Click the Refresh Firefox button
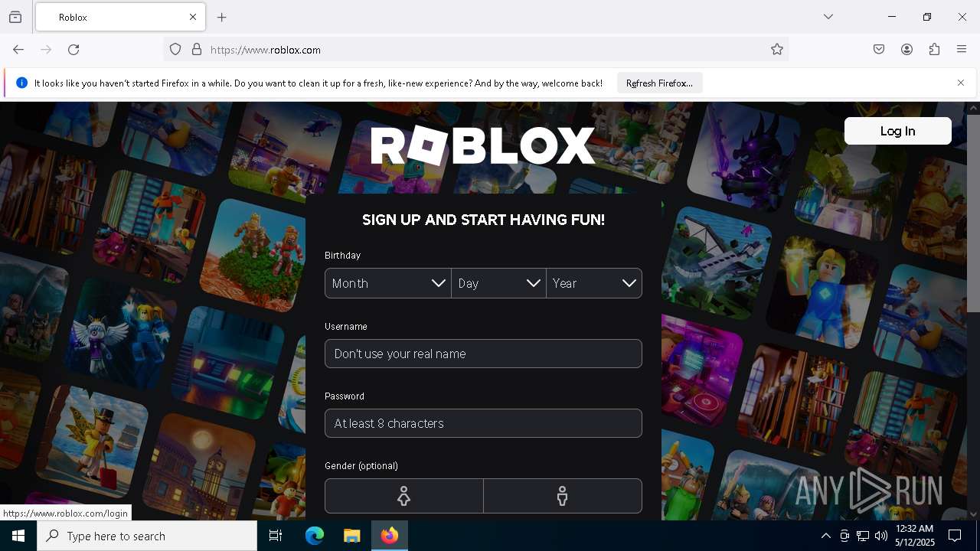The width and height of the screenshot is (980, 551). click(659, 83)
